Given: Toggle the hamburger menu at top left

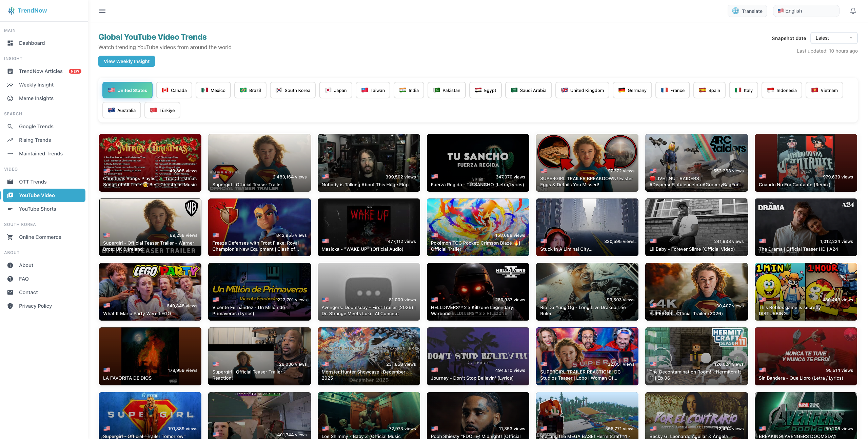Looking at the screenshot, I should pyautogui.click(x=102, y=11).
